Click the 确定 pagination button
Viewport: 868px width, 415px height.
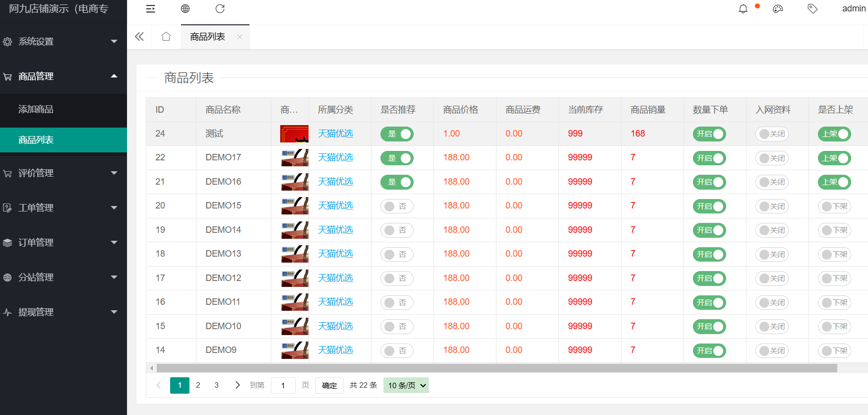329,386
